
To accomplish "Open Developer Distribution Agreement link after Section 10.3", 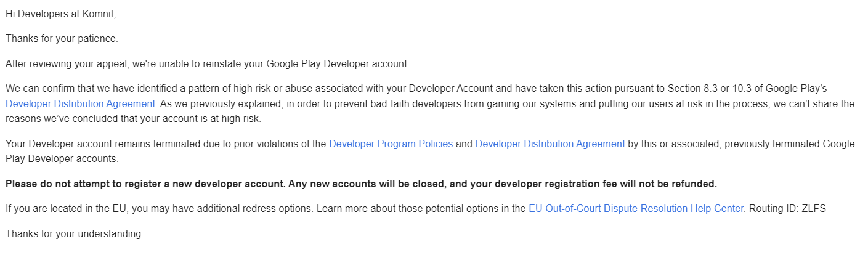I will 80,103.
